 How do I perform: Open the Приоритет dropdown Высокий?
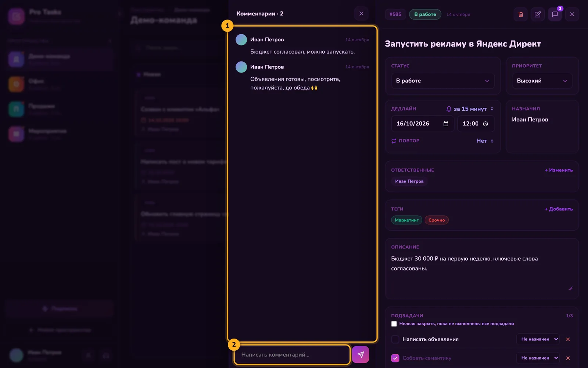[x=542, y=81]
